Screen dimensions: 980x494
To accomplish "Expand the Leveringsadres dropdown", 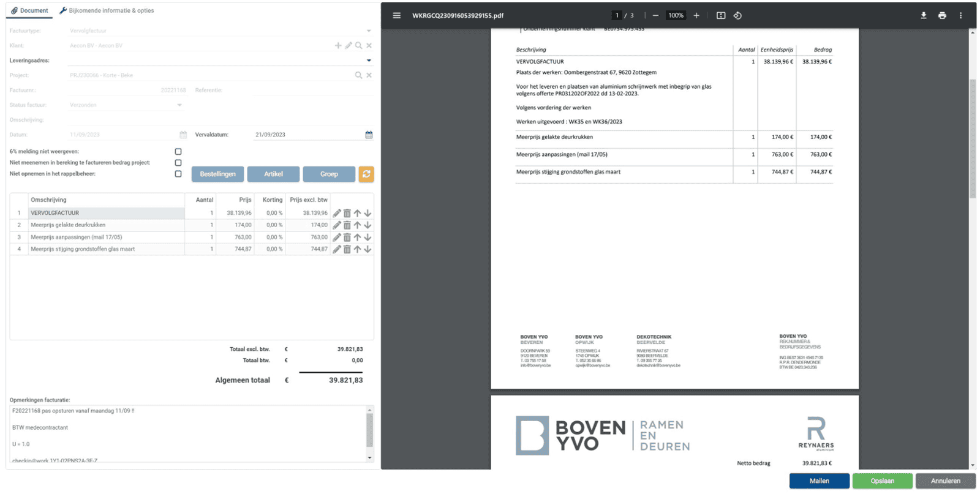I will [x=369, y=61].
